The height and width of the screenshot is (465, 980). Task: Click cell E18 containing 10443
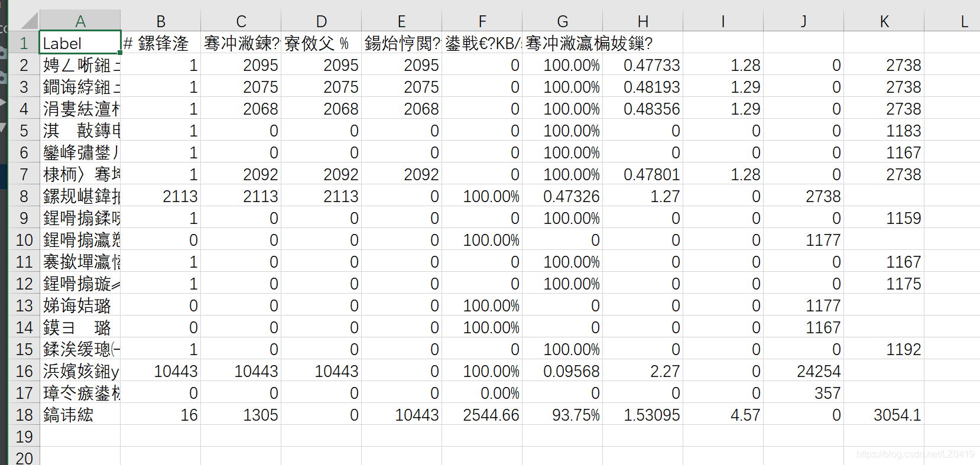(x=402, y=415)
